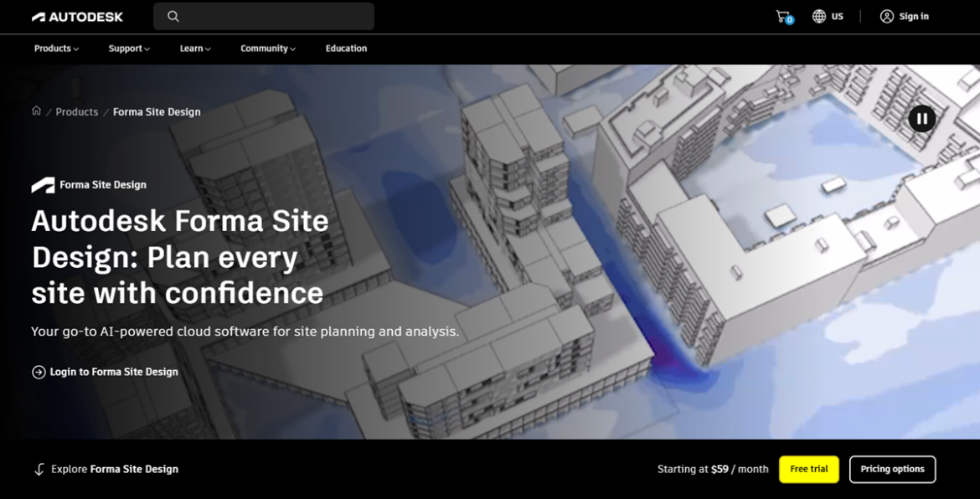The image size is (980, 499).
Task: Expand the Products menu
Action: click(x=56, y=49)
